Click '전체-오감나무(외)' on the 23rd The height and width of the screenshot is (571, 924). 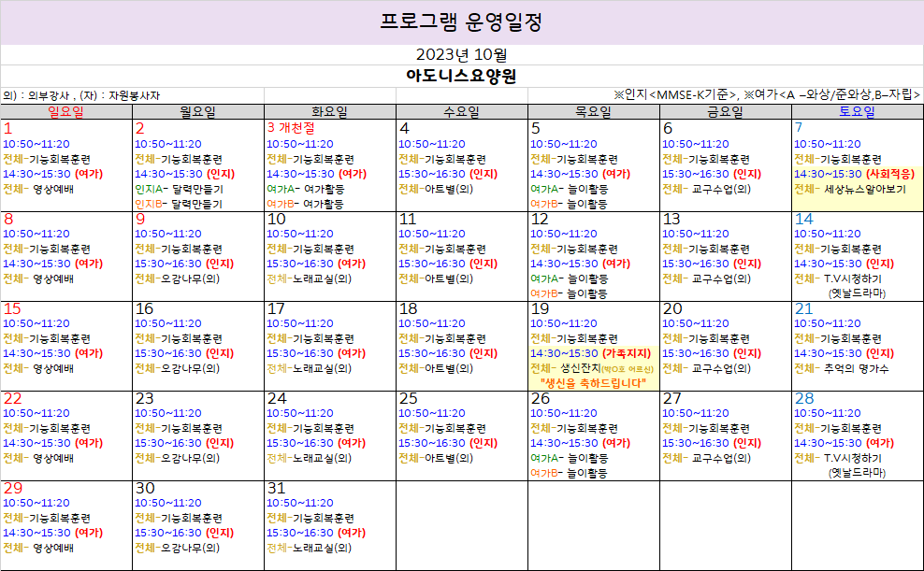click(178, 459)
